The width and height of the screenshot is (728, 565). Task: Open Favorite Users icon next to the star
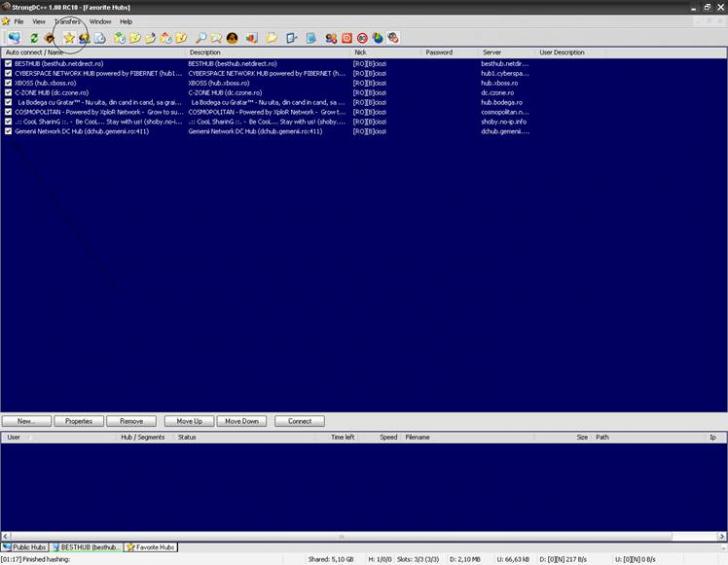tap(84, 38)
